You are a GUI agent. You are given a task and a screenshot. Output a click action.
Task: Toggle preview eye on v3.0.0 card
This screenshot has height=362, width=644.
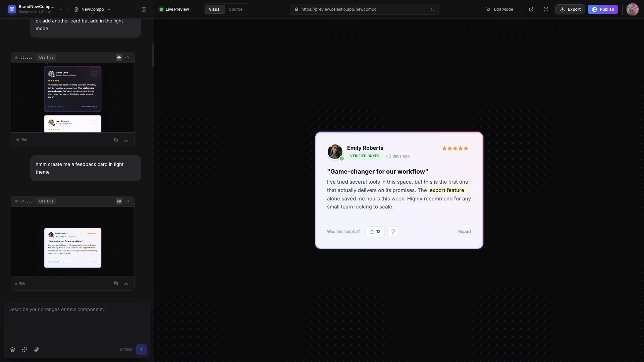(x=119, y=58)
